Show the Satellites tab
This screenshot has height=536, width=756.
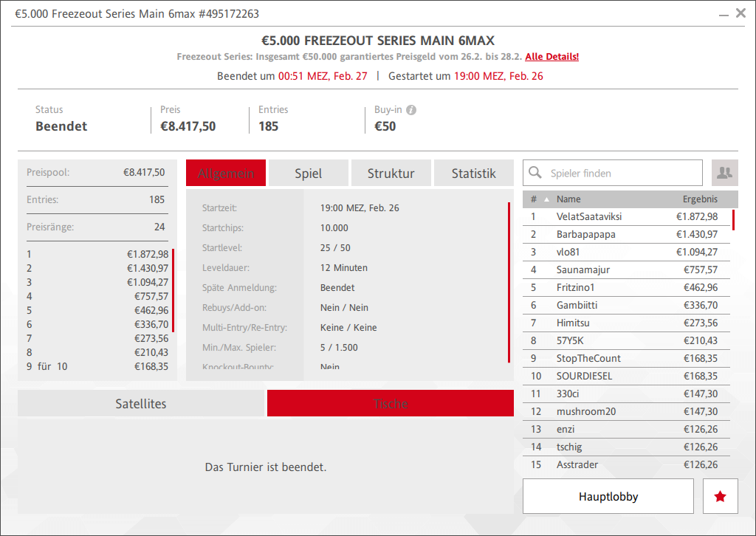[141, 403]
